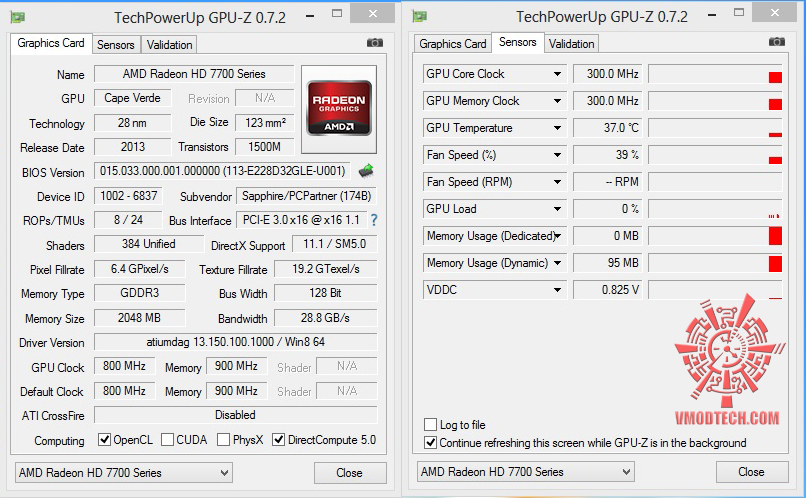Click the Bandwidth value 28.8 GB/s

tap(325, 318)
